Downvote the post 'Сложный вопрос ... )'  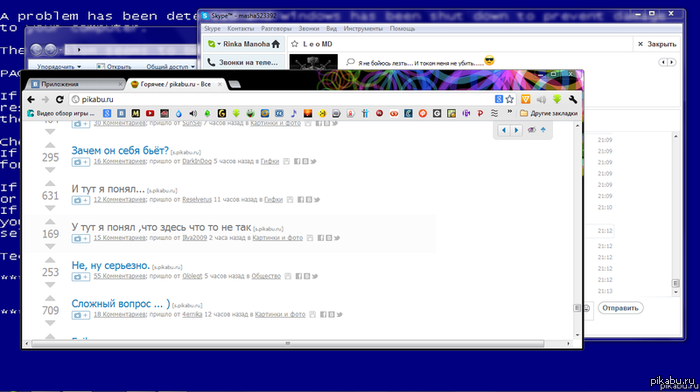click(x=50, y=323)
